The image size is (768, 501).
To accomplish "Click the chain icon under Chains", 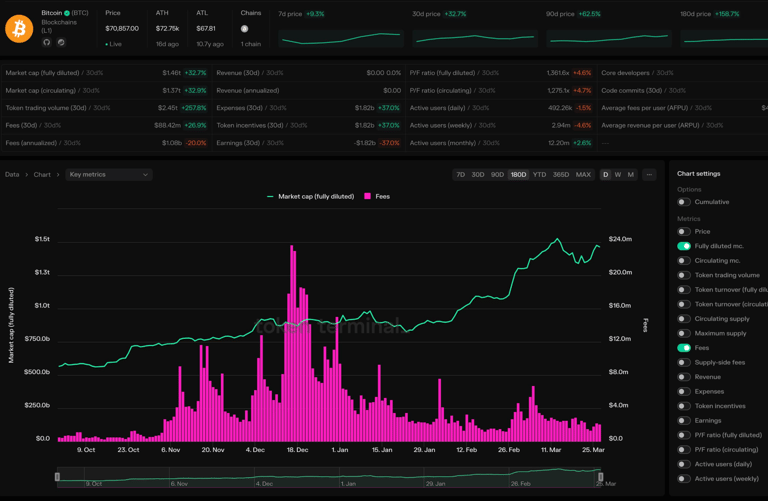I will (244, 28).
